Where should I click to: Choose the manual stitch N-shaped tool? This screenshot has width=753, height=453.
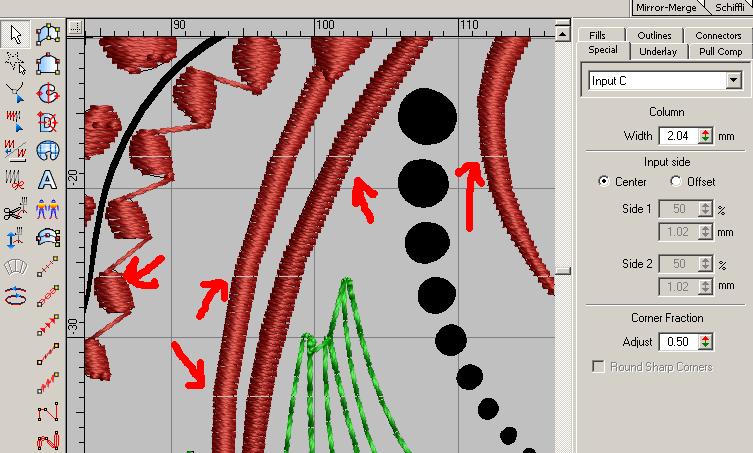[48, 411]
